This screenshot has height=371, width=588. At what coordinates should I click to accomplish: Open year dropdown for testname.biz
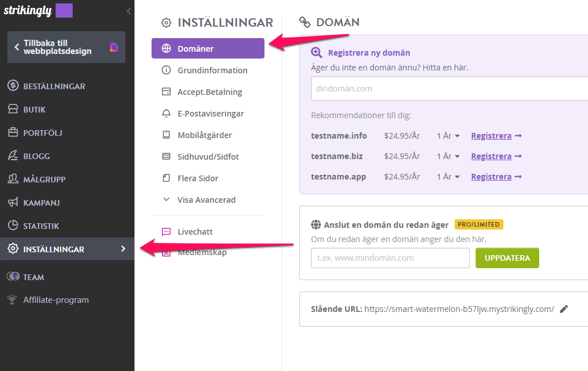[x=448, y=156]
